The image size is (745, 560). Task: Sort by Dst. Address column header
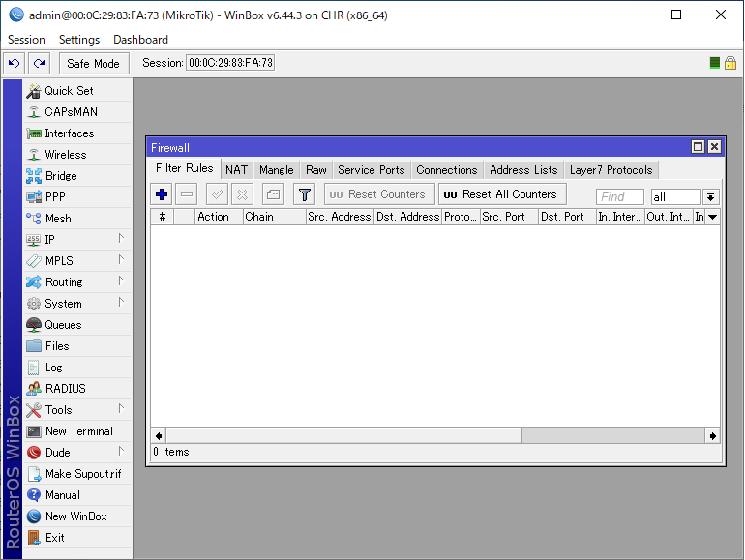point(408,217)
